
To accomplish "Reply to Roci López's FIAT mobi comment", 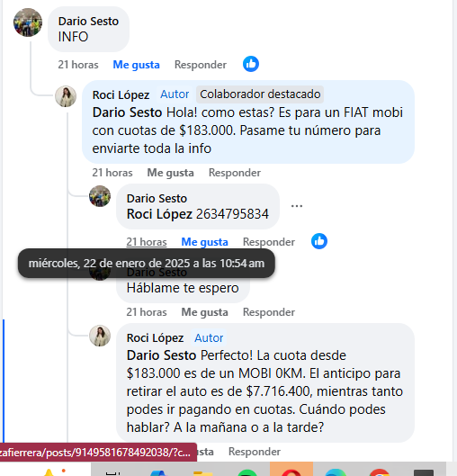I will click(235, 173).
